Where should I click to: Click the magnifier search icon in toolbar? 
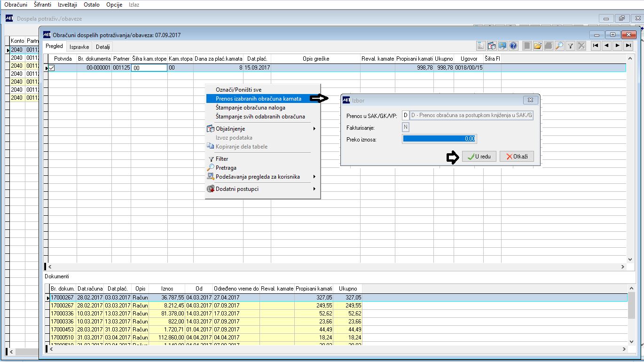559,46
